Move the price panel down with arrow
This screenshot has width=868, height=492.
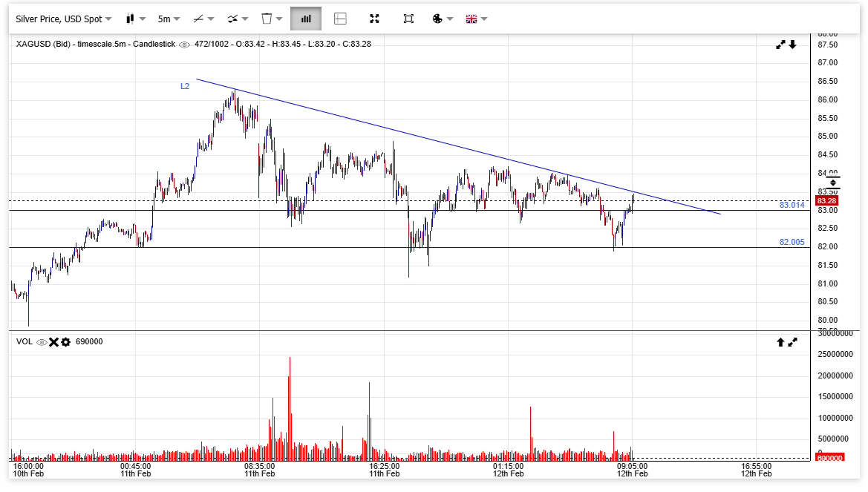click(x=792, y=45)
